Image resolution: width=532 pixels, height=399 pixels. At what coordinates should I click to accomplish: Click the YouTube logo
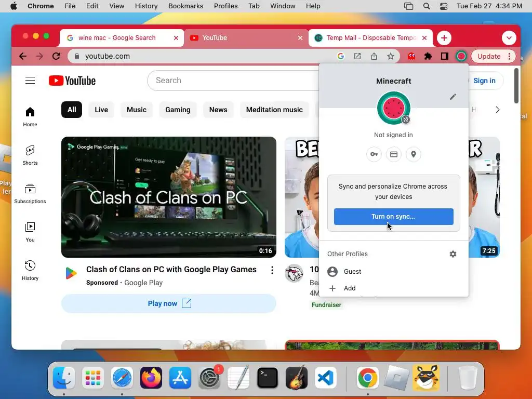click(x=72, y=81)
